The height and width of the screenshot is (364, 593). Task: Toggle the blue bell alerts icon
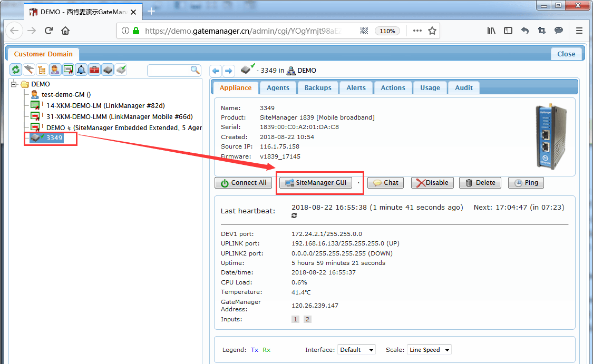tap(81, 70)
